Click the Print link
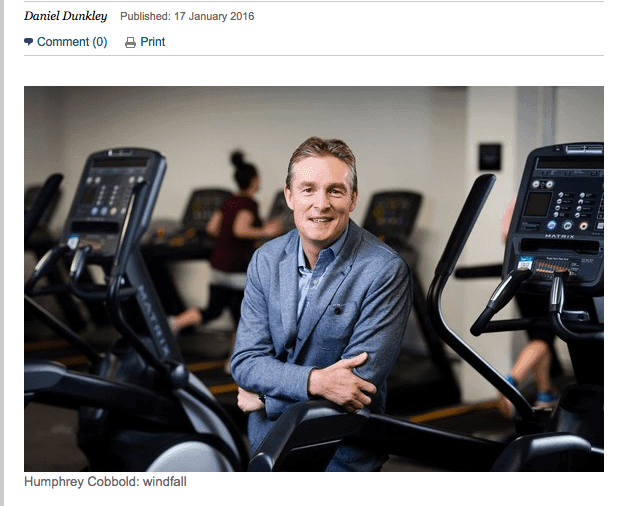Screen dimensions: 631x506 click(x=153, y=42)
